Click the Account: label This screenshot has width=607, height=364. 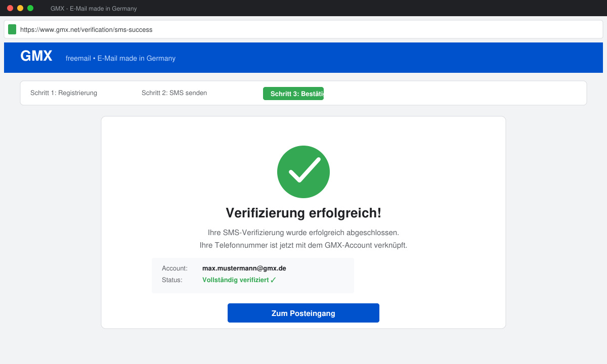coord(175,268)
